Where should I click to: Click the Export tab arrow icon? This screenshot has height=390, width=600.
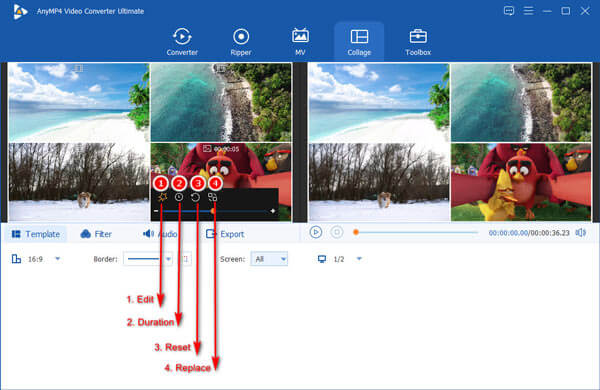tap(211, 234)
